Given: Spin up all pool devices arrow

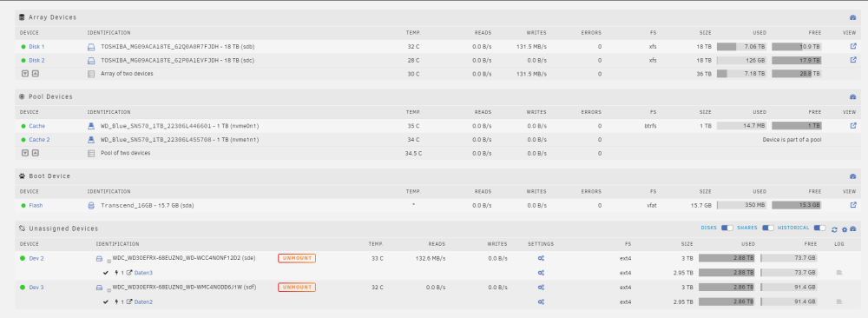Looking at the screenshot, I should tap(35, 153).
